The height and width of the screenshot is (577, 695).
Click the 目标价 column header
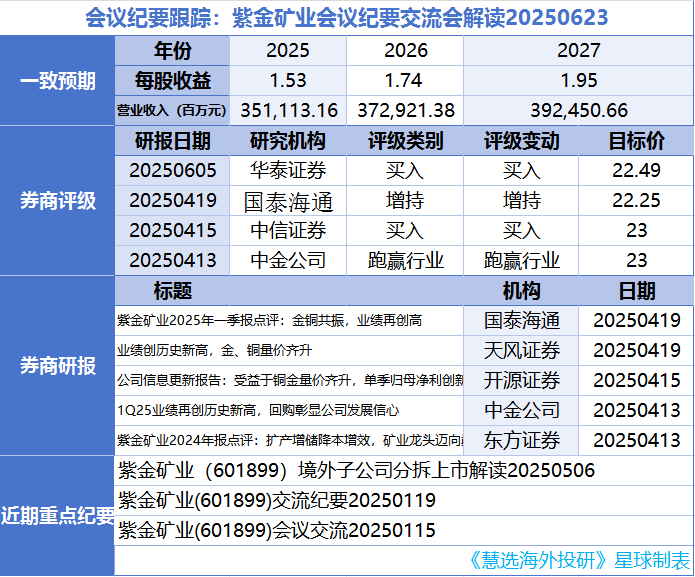pyautogui.click(x=636, y=141)
